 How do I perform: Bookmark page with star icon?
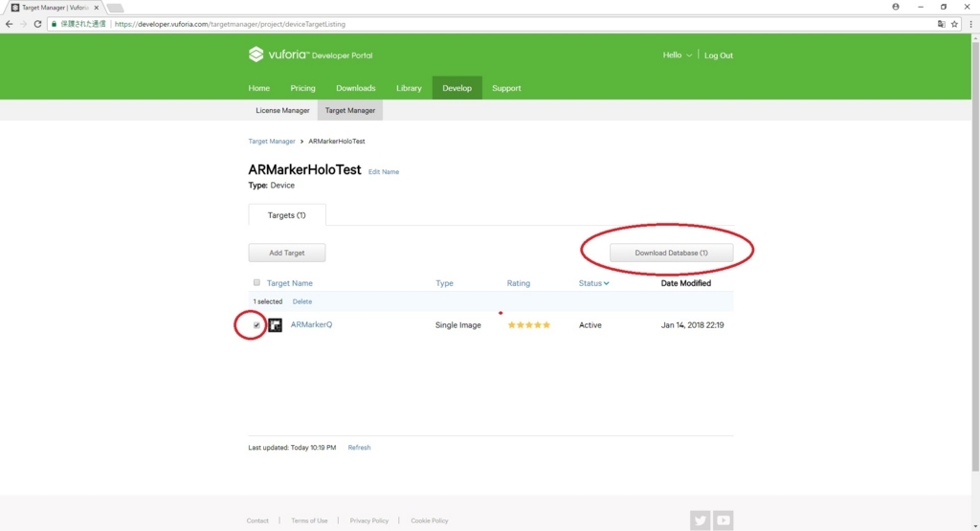[x=954, y=24]
